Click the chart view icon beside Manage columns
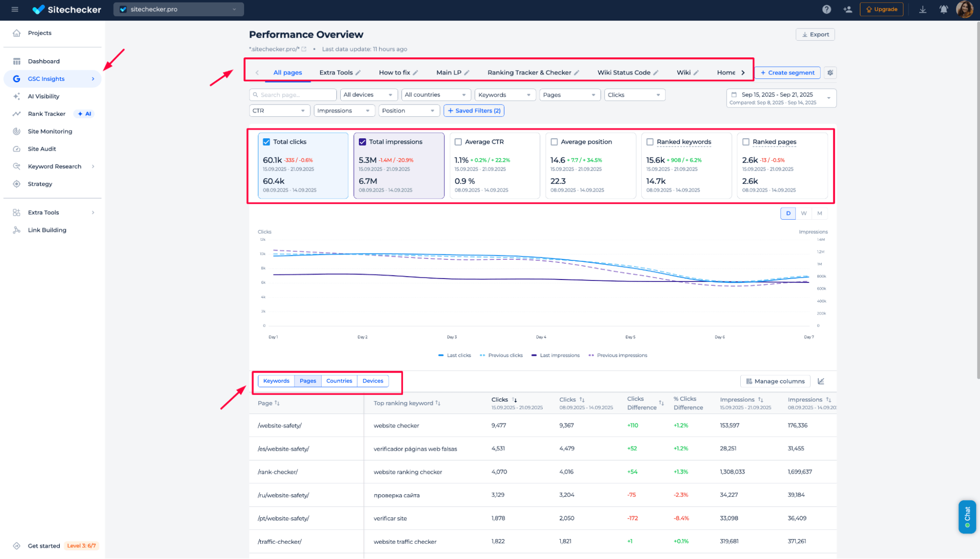980x559 pixels. point(821,381)
